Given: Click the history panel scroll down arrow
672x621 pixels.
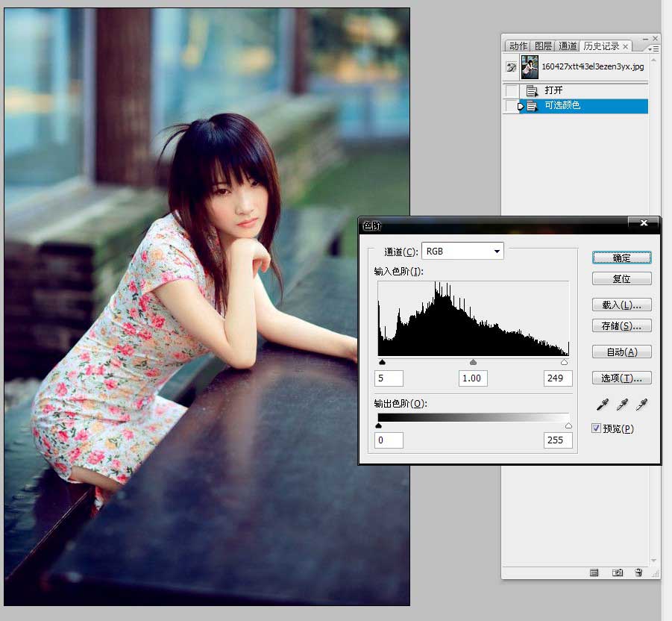Looking at the screenshot, I should click(653, 560).
